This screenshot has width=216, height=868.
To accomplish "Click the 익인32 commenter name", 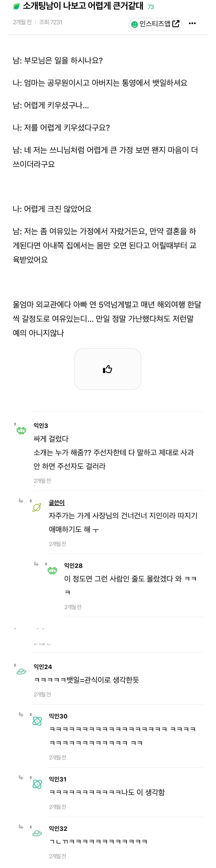I will 58,828.
